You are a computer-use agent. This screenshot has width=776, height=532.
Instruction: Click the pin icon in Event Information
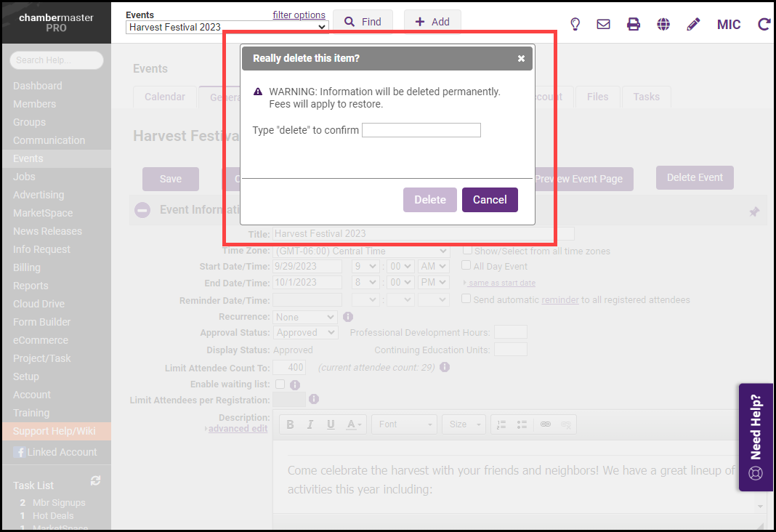(x=754, y=211)
